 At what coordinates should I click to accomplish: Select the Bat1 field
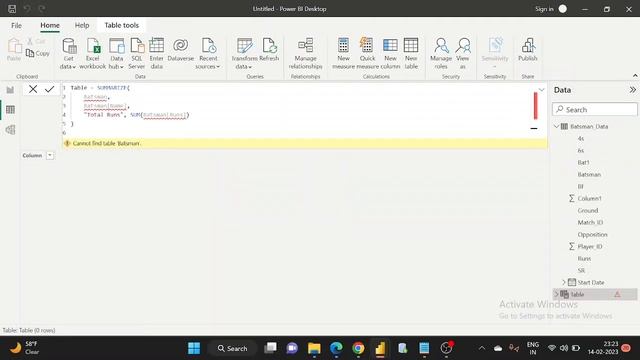pos(583,162)
